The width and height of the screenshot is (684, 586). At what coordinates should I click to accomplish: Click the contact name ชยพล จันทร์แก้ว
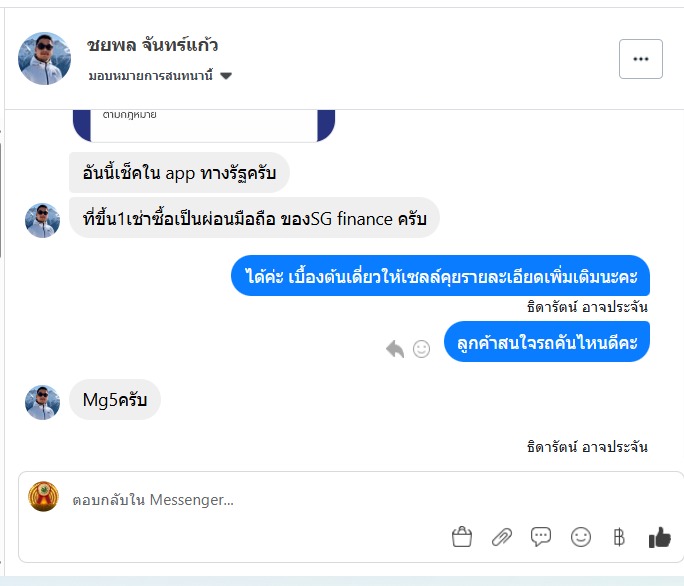click(x=153, y=45)
